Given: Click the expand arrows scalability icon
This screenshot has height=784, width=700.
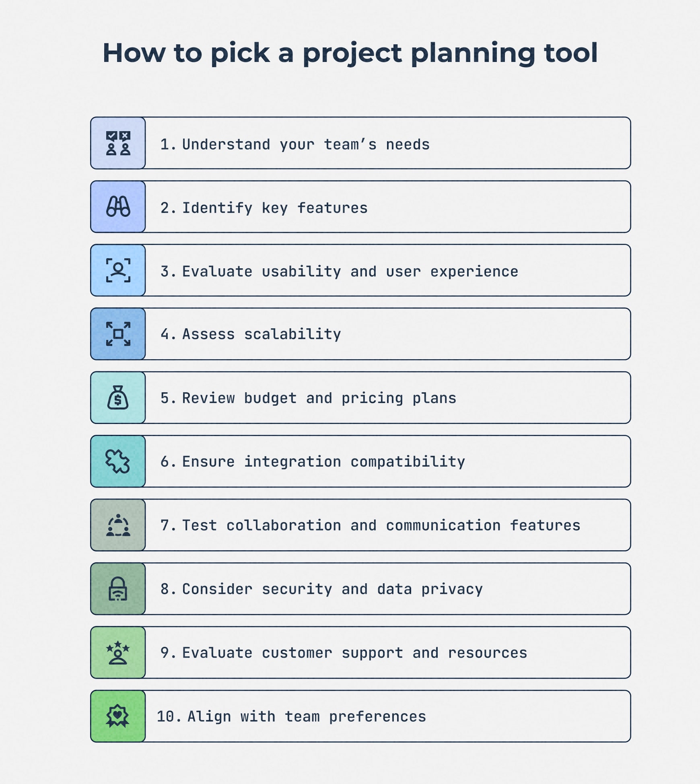Looking at the screenshot, I should coord(118,334).
